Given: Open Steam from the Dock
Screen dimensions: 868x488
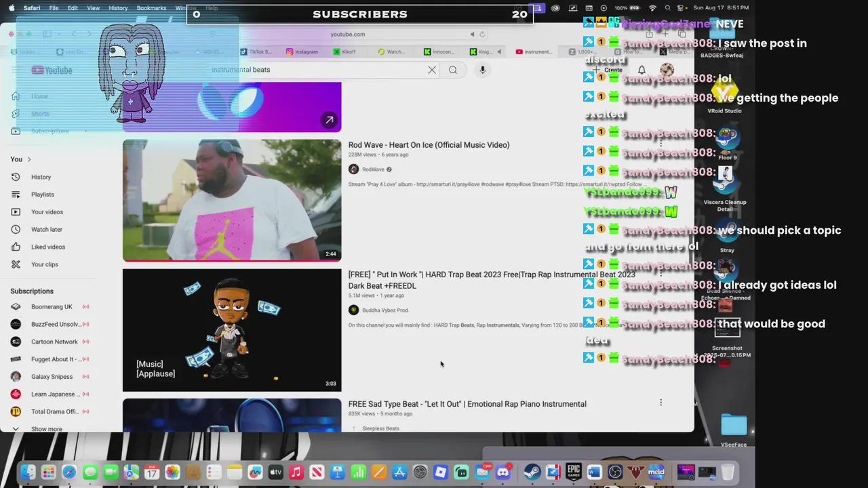Looking at the screenshot, I should 532,472.
